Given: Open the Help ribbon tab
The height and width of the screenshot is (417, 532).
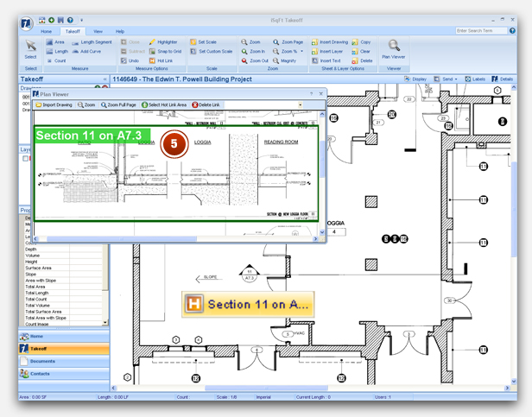Looking at the screenshot, I should [120, 31].
